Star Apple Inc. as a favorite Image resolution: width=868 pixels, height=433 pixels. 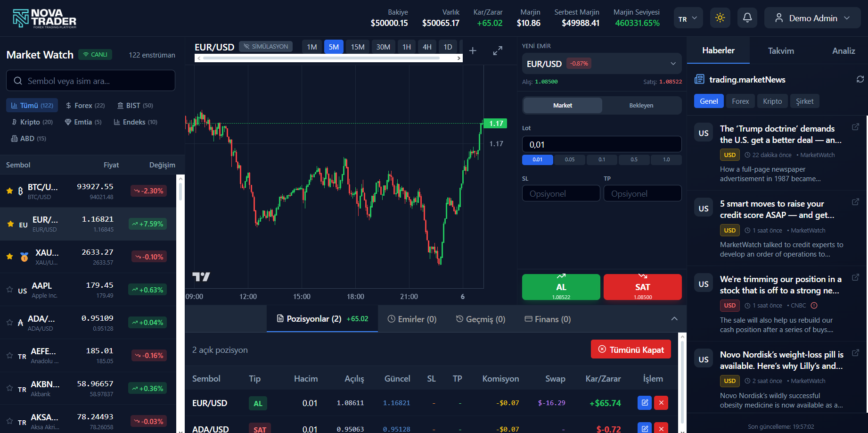[9, 290]
